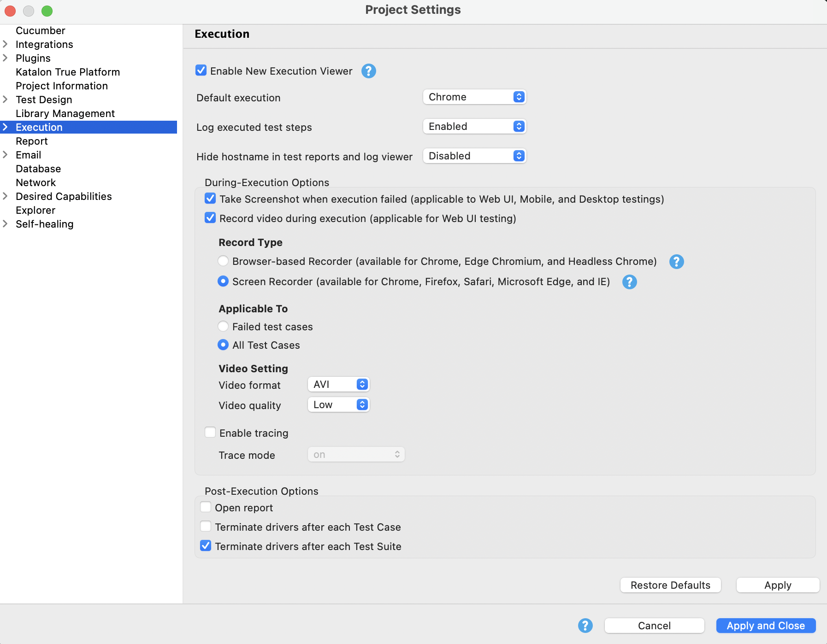The image size is (827, 644).
Task: Expand the Email tree node
Action: point(6,155)
